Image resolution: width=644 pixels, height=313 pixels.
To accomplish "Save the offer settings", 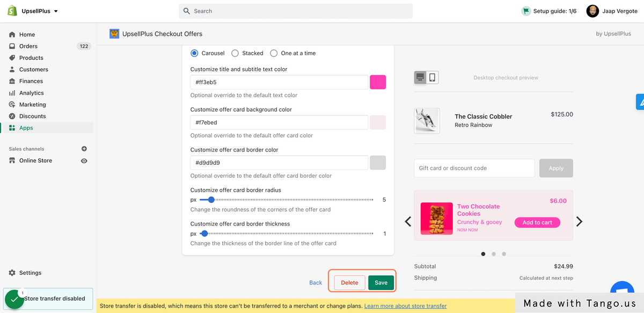I will click(381, 282).
